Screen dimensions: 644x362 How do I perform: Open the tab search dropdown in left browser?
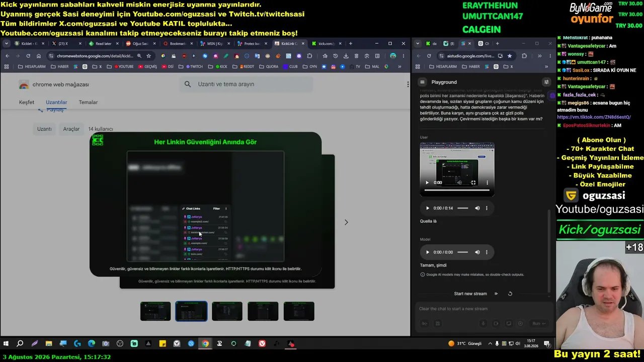[6, 44]
